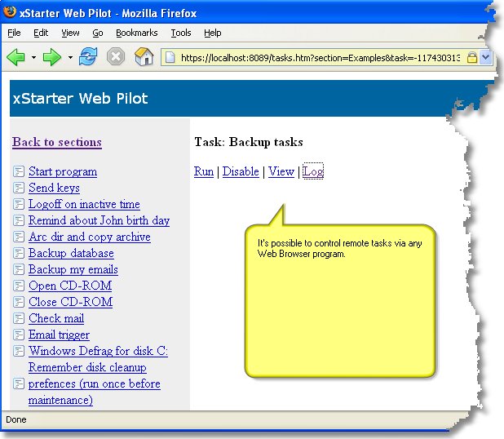The height and width of the screenshot is (439, 504).
Task: Click the green Back arrow button
Action: click(15, 57)
